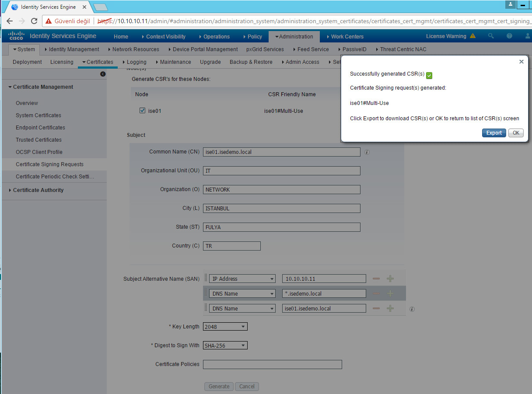Image resolution: width=532 pixels, height=394 pixels.
Task: Click the Generate button
Action: [219, 387]
